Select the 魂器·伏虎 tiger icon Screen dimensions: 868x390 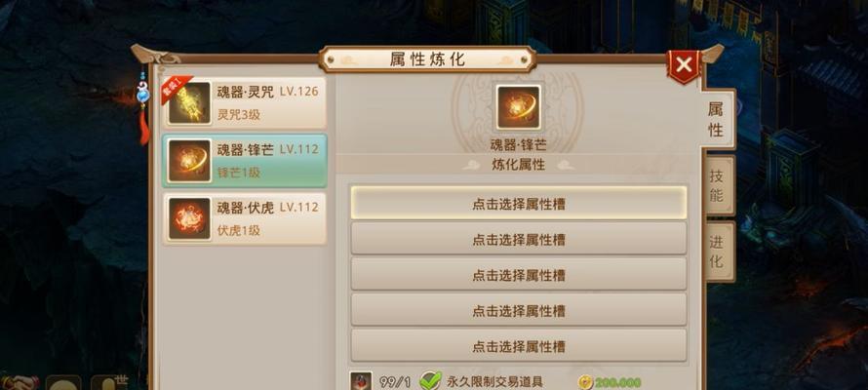point(190,218)
